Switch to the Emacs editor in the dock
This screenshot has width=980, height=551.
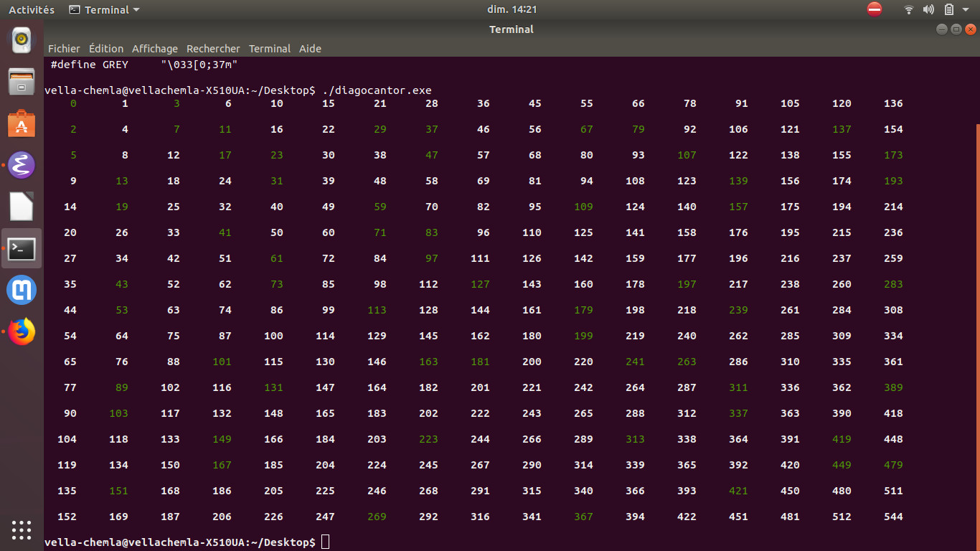[x=22, y=165]
